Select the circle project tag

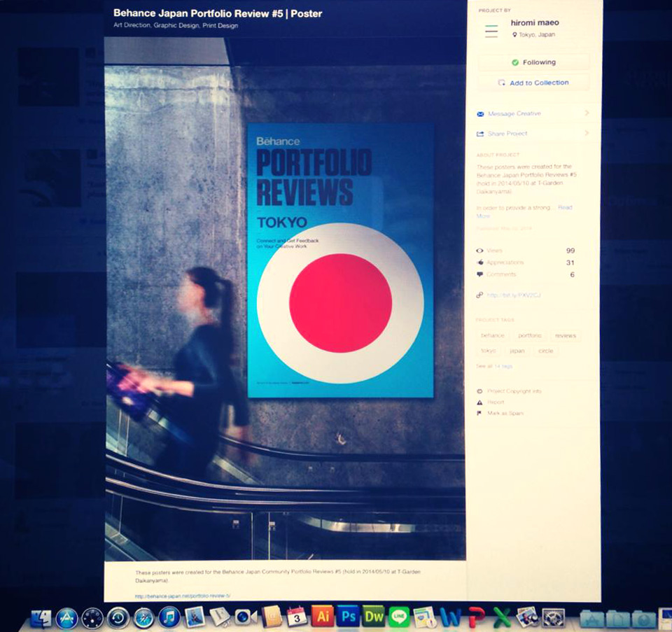click(545, 351)
